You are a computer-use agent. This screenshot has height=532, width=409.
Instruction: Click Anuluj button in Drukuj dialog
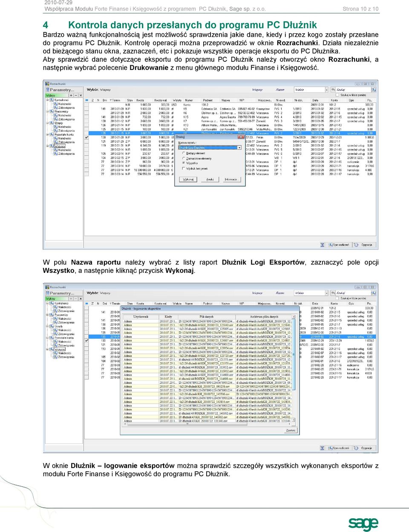210,179
